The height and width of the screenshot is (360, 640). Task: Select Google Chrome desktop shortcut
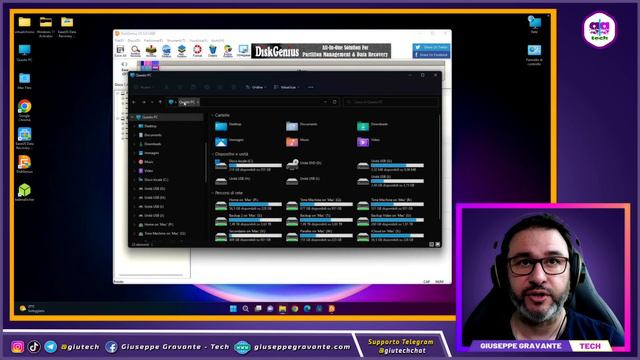click(x=24, y=111)
